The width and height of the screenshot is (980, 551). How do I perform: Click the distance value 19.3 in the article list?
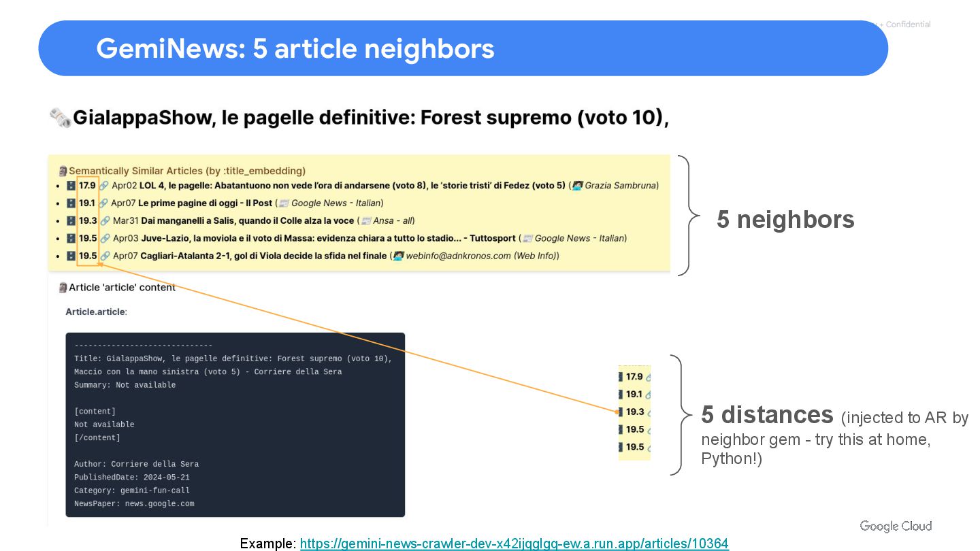click(88, 220)
